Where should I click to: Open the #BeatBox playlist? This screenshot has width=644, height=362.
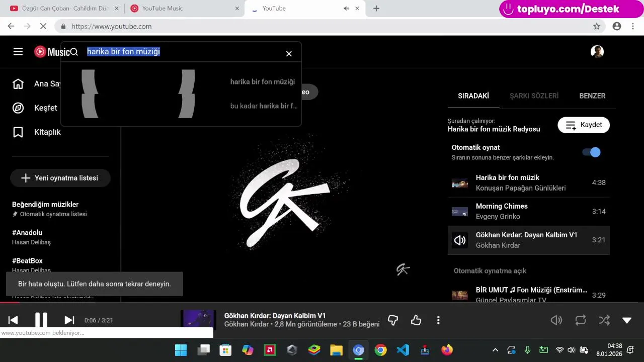(x=31, y=265)
